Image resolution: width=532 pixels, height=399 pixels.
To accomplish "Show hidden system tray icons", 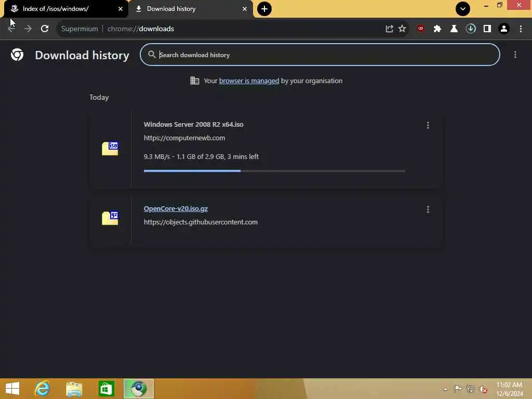I will (x=445, y=389).
